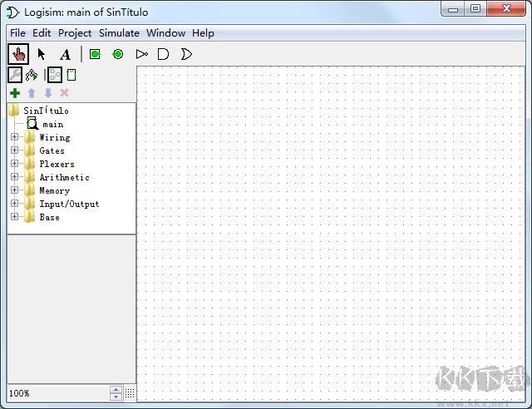Viewport: 532px width, 409px height.
Task: Select the main circuit in tree
Action: [x=52, y=124]
